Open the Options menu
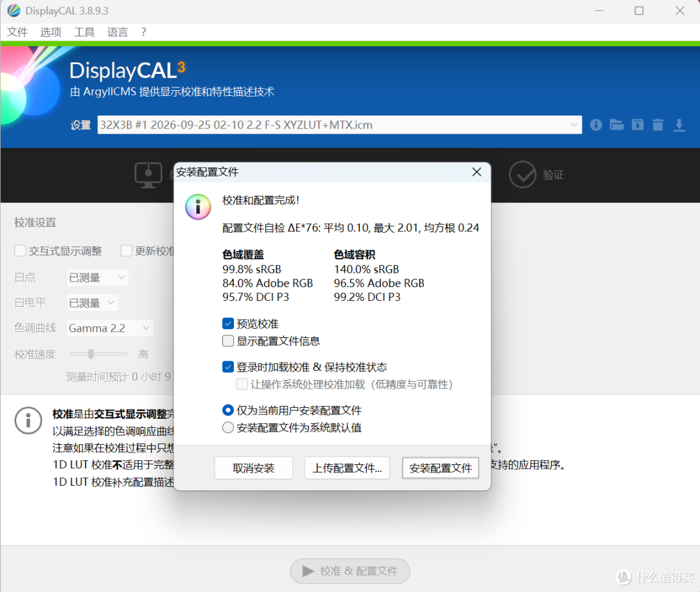The height and width of the screenshot is (592, 700). [51, 32]
